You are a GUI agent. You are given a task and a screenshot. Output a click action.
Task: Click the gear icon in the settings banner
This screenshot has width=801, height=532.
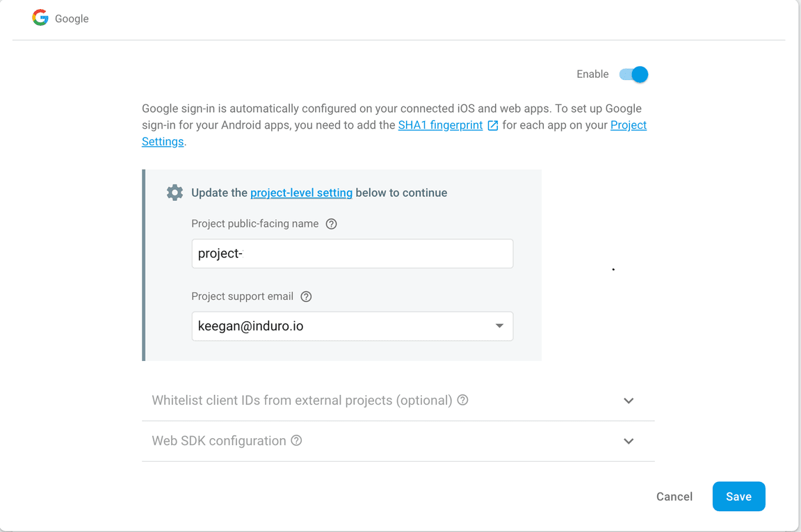pyautogui.click(x=175, y=193)
